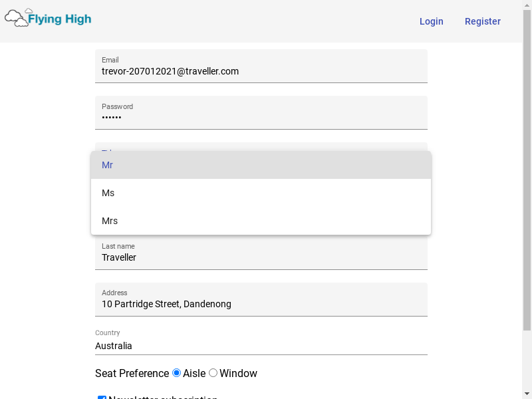Click the scrollbar track below the thumb
532x399 pixels.
[527, 359]
